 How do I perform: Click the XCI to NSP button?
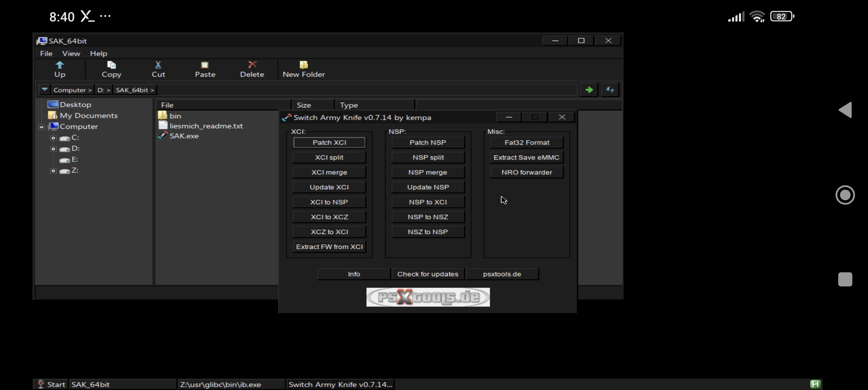click(x=329, y=202)
